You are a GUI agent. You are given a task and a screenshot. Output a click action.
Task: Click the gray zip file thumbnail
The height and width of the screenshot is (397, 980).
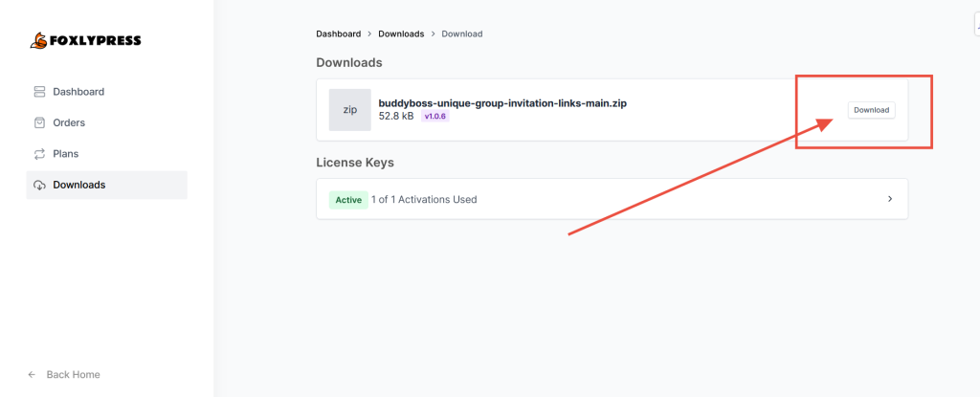click(349, 110)
